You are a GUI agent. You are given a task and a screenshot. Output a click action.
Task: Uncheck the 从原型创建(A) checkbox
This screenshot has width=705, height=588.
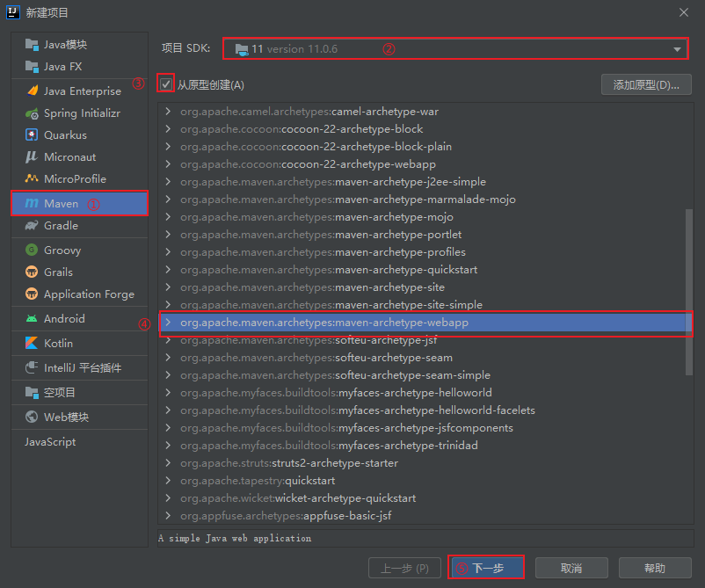[x=166, y=84]
